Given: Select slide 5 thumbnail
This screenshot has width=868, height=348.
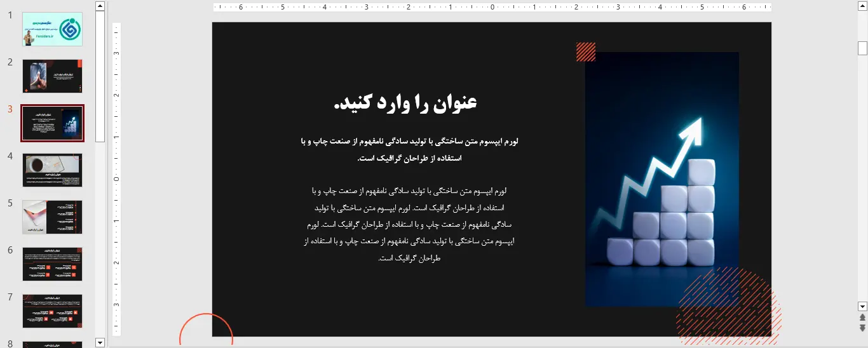Looking at the screenshot, I should [52, 217].
